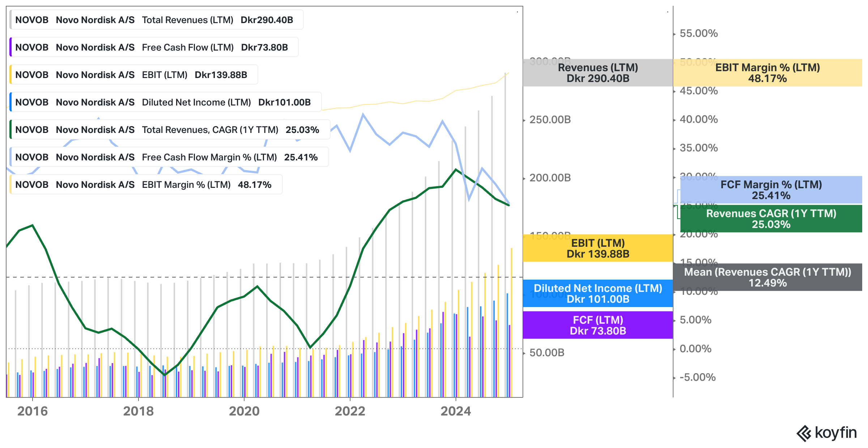Click the FCF Margin % 25.41% axis label
This screenshot has width=868, height=448.
[x=771, y=190]
